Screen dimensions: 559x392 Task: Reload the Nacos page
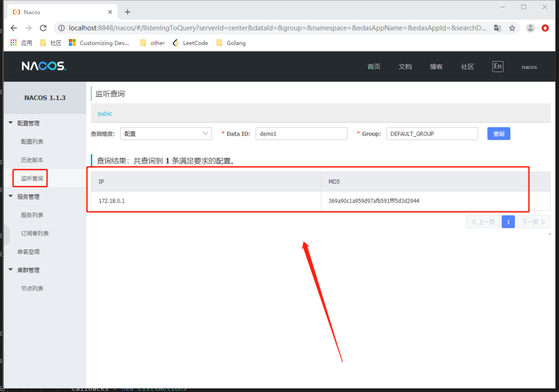(43, 28)
